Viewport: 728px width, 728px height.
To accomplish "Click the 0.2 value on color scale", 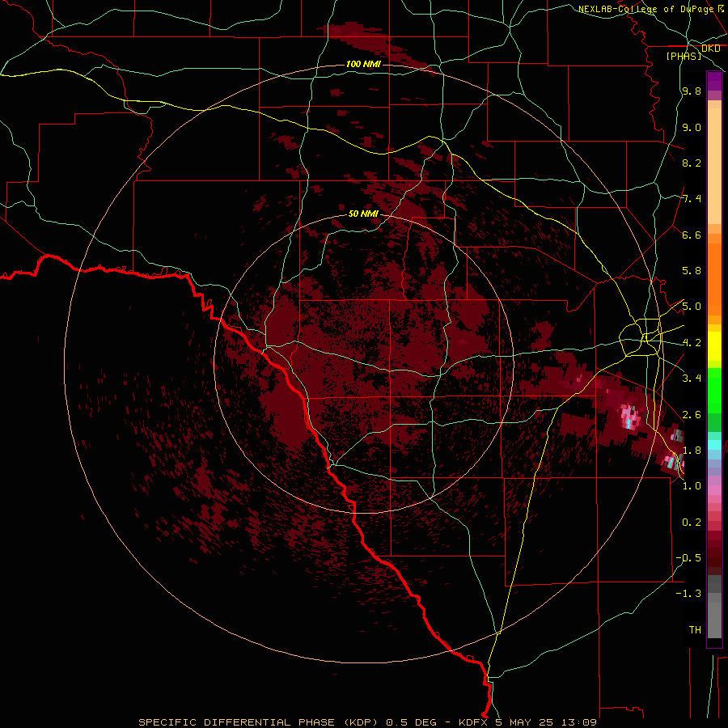I will (692, 523).
